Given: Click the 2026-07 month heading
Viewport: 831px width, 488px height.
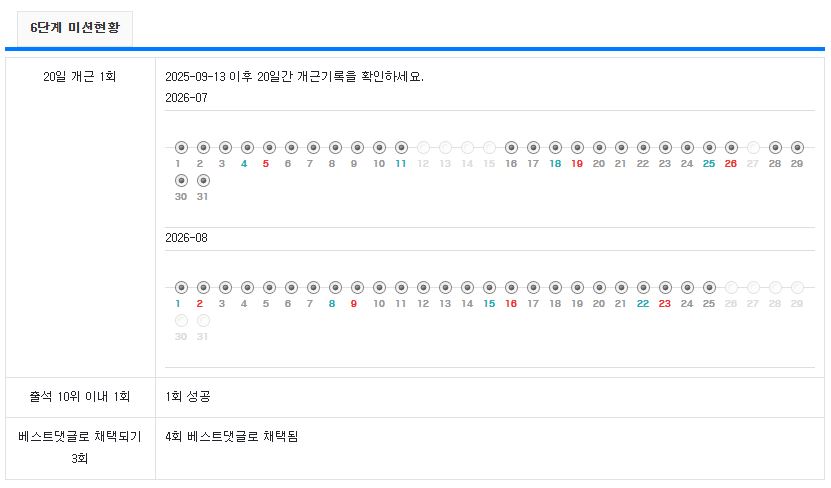Looking at the screenshot, I should 186,97.
